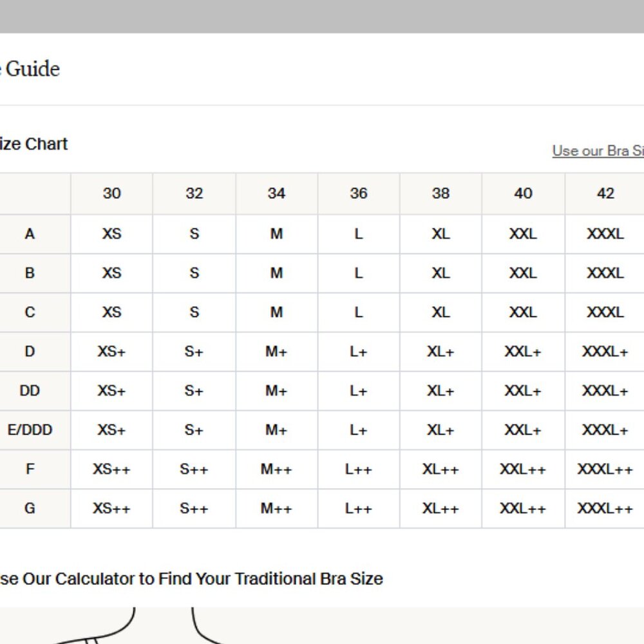Click the 'Find Your Traditional Bra Size' heading
Viewport: 644px width, 644px height.
coord(191,578)
